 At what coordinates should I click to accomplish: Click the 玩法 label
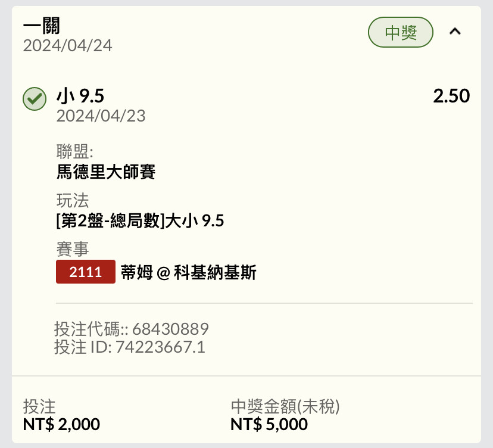click(x=72, y=200)
